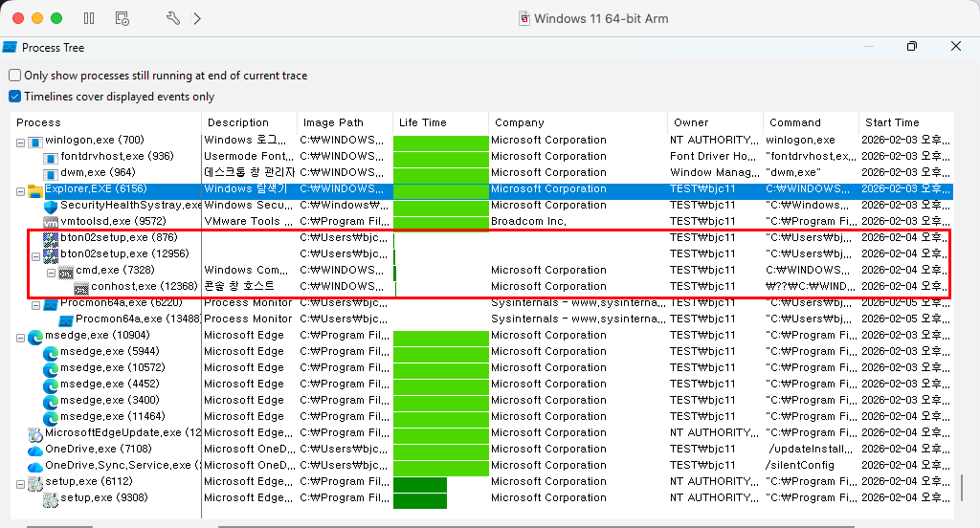Open virtual machine settings wrench icon

click(173, 18)
